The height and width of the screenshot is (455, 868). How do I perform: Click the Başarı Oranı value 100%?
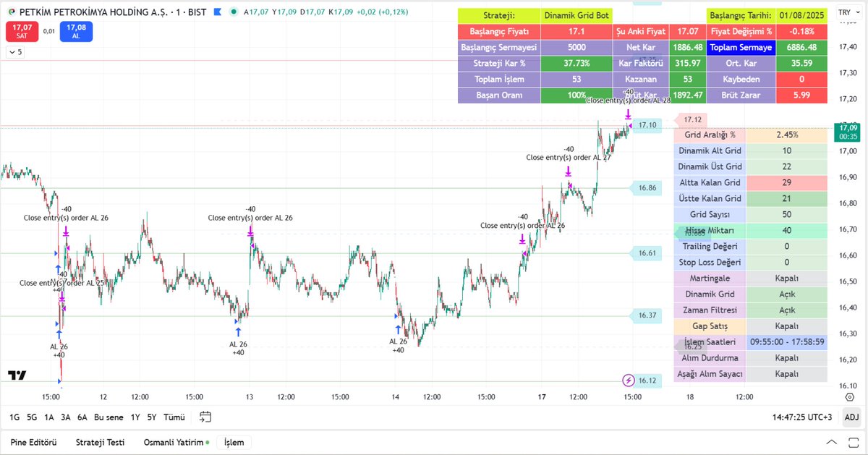[576, 95]
